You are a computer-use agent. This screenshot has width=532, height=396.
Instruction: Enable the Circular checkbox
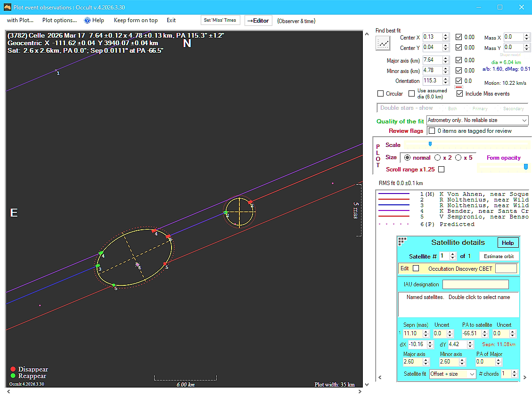pos(381,94)
